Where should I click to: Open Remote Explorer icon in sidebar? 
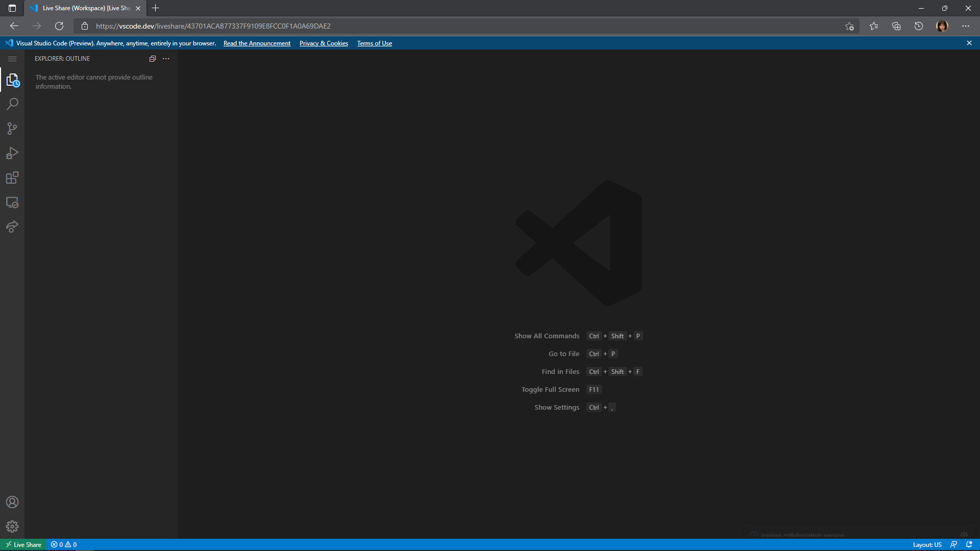coord(12,203)
